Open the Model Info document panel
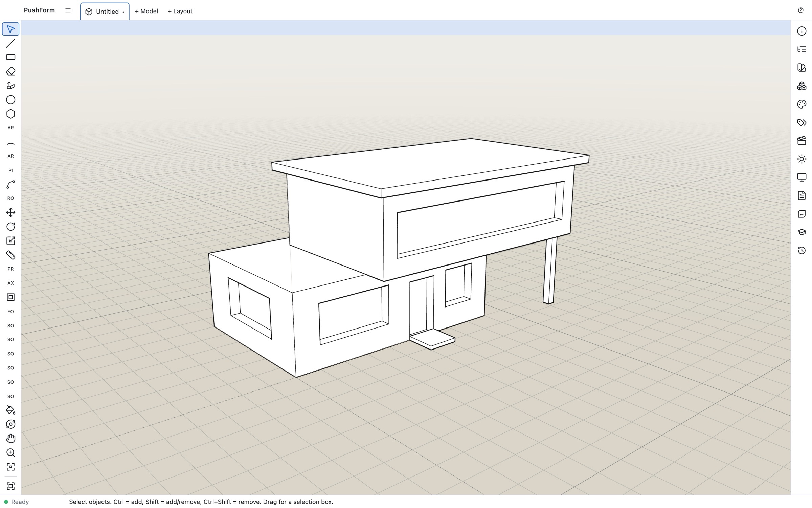This screenshot has height=508, width=812. click(802, 196)
